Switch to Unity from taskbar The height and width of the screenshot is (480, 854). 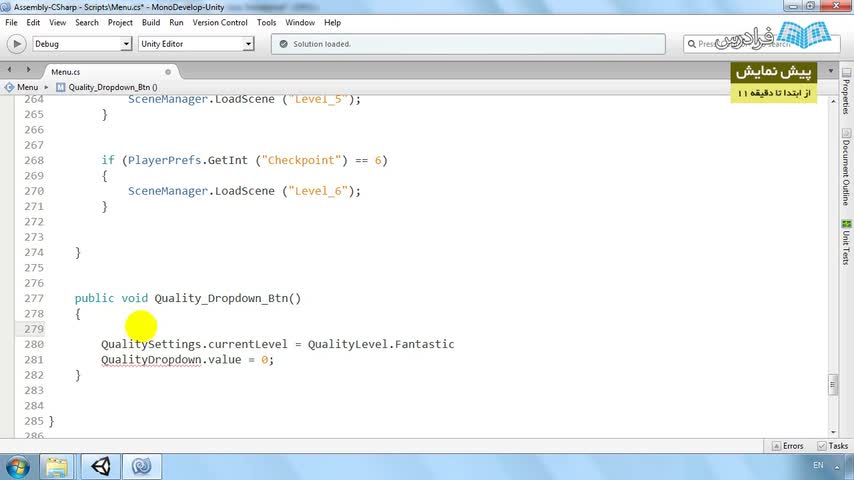[x=101, y=467]
